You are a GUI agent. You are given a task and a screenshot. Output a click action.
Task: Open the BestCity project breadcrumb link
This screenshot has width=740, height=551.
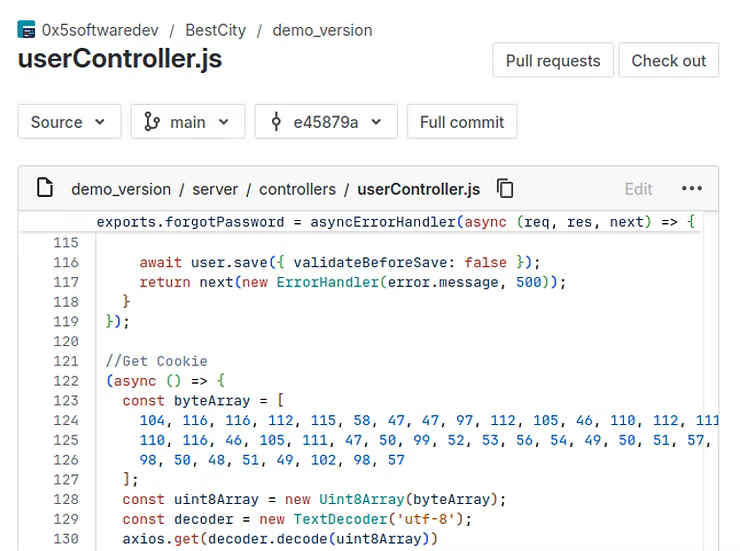216,30
